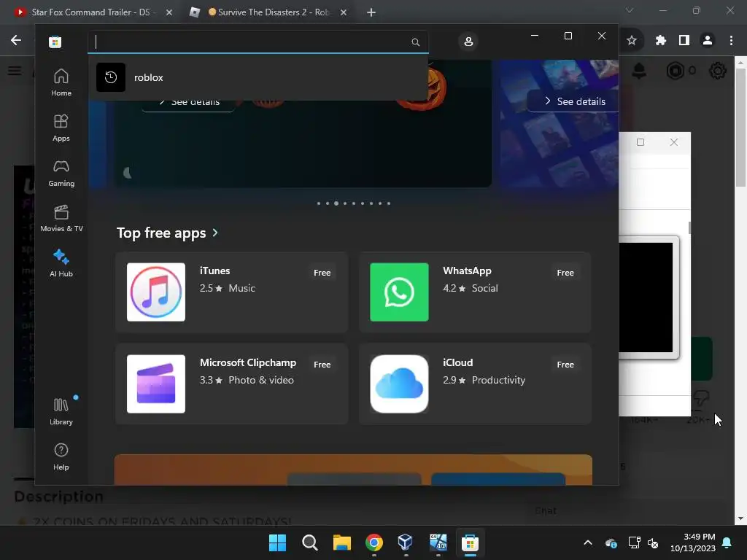This screenshot has height=560, width=747.
Task: Click Free button on WhatsApp
Action: 565,273
